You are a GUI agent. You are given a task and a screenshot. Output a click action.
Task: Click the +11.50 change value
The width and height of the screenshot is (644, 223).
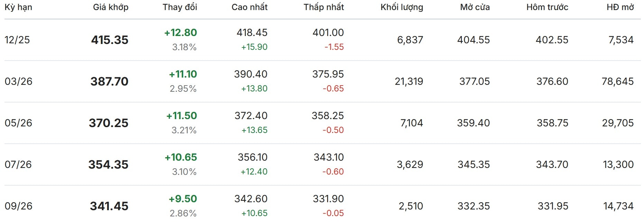[x=181, y=116]
